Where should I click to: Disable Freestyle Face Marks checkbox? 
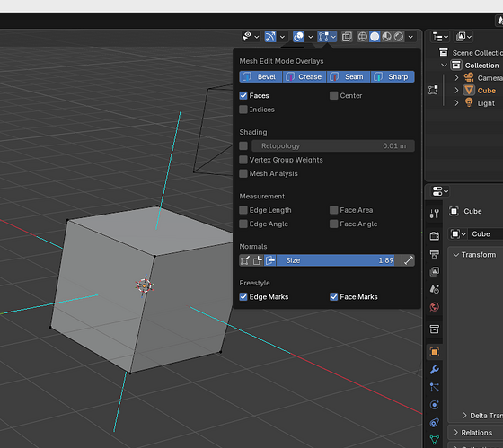[x=333, y=297]
